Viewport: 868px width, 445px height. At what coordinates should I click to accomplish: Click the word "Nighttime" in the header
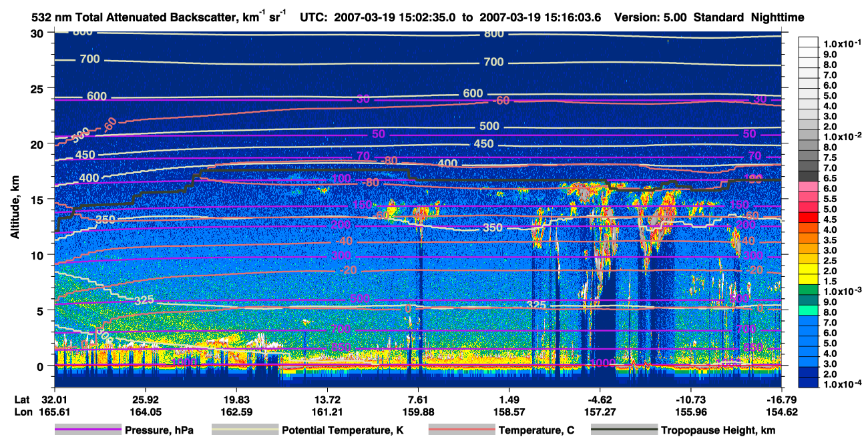point(777,18)
